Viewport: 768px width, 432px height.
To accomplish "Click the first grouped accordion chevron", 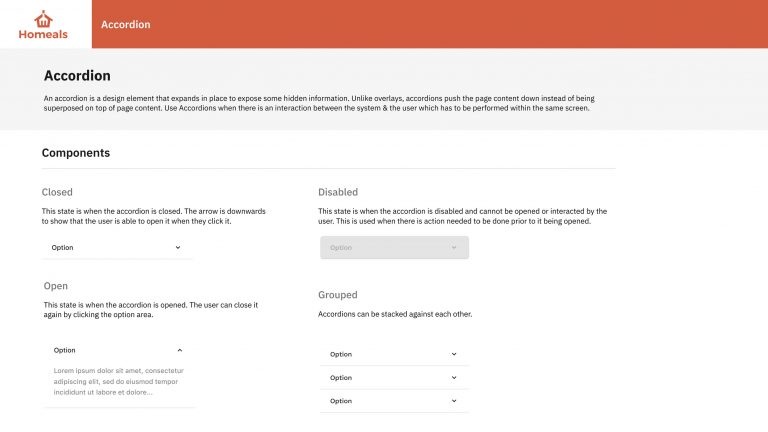I will 454,354.
